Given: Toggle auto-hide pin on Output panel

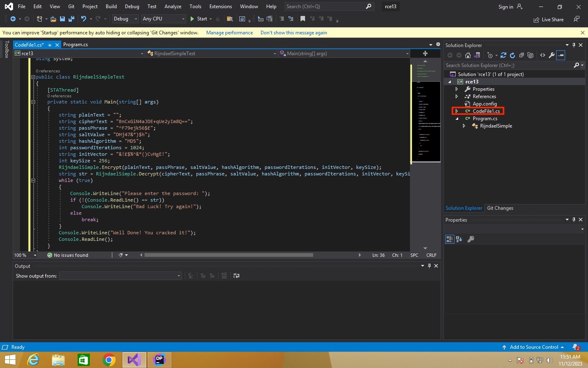Looking at the screenshot, I should click(x=429, y=266).
